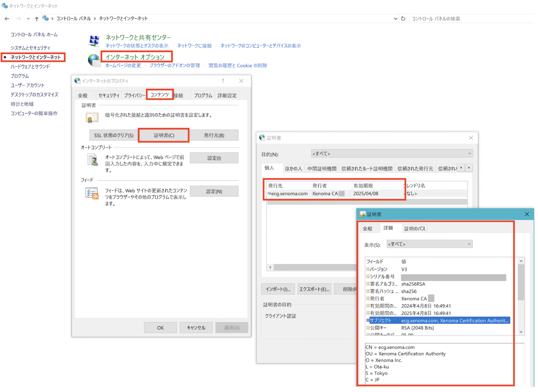Select ハードウェアとサウンド in sidebar
The height and width of the screenshot is (392, 538).
(30, 66)
